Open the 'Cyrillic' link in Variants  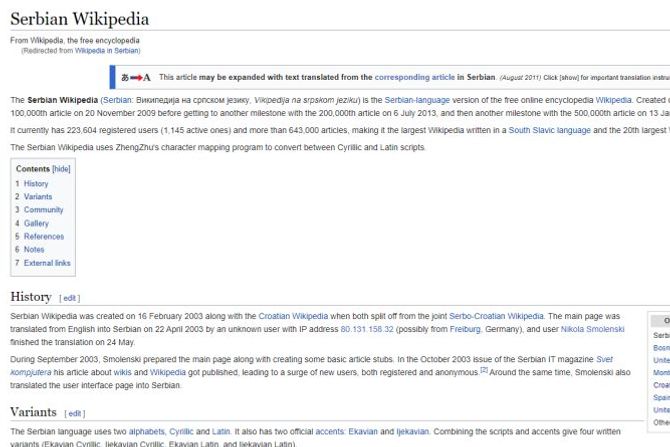tap(181, 432)
